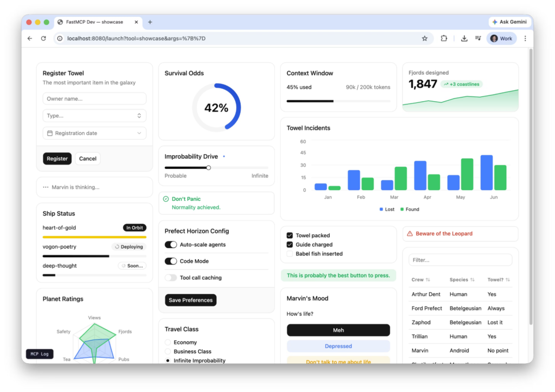Click the Save Preferences button
The image size is (555, 392).
[x=190, y=300]
